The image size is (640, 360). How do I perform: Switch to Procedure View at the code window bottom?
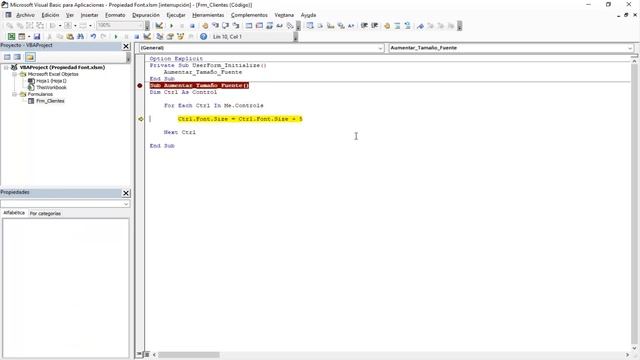[x=140, y=354]
